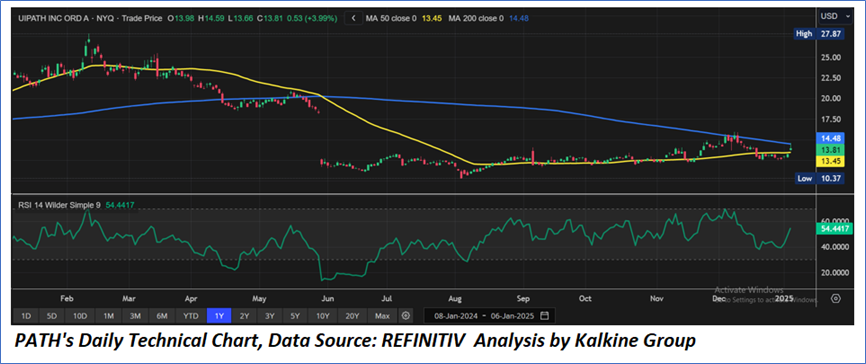Click the MA 200 close 0 legend label
Image resolution: width=866 pixels, height=364 pixels.
coord(476,18)
